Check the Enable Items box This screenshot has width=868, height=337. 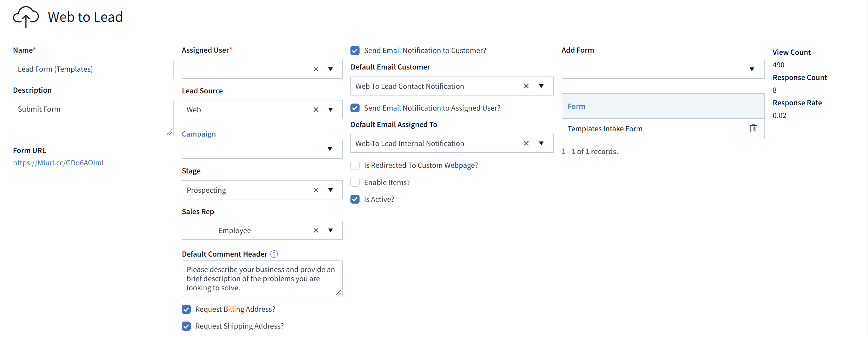point(355,183)
